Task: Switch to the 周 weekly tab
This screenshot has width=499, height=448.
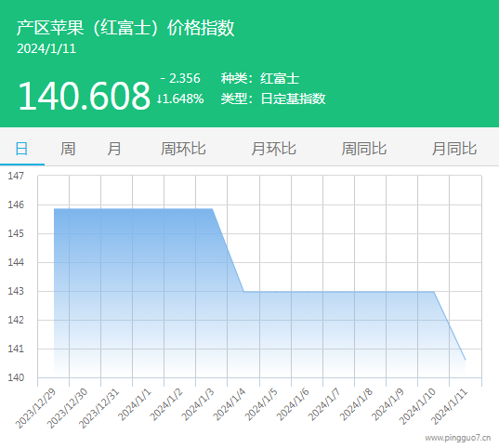Action: pos(68,149)
